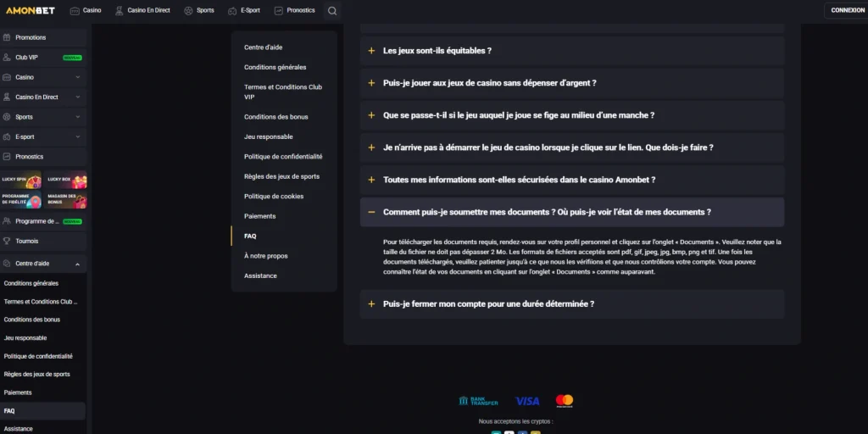868x434 pixels.
Task: Expand 'Je n'arrive pas à démarrer le jeu' question
Action: pos(572,147)
